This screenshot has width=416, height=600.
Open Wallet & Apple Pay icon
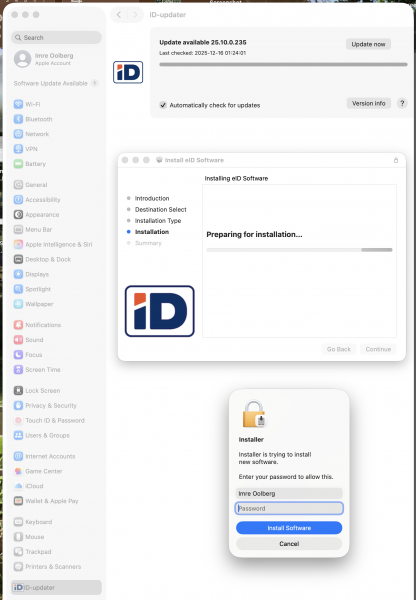18,501
